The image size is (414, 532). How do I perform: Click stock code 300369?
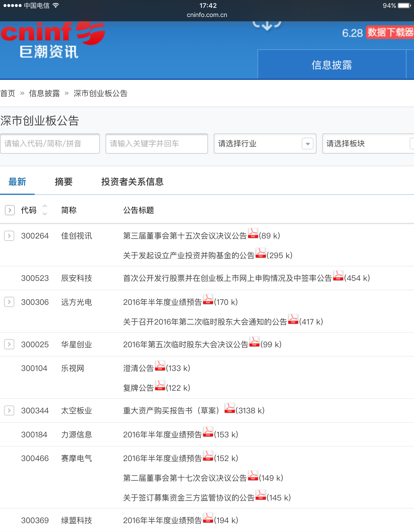pos(35,520)
